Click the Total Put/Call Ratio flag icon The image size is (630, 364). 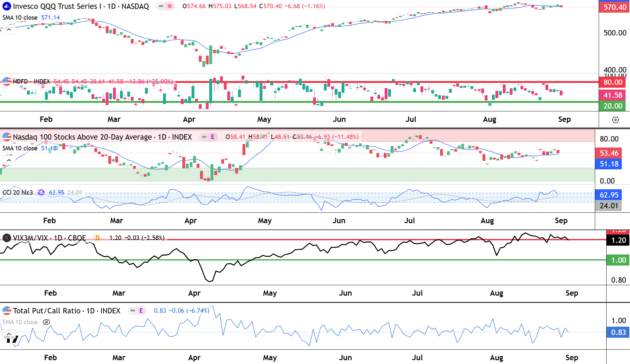(x=7, y=311)
